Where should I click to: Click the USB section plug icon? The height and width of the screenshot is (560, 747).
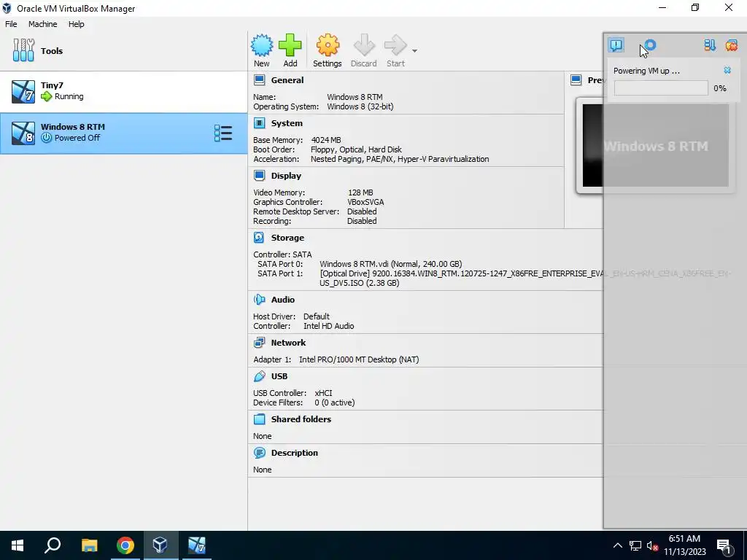click(259, 376)
